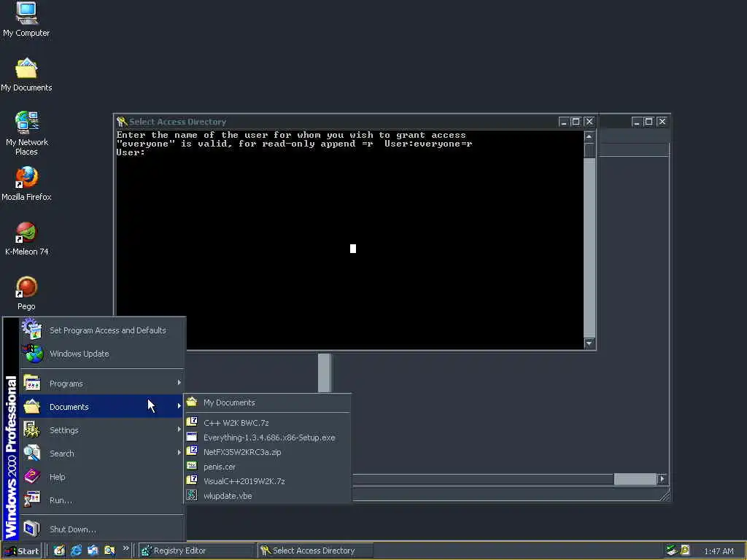Image resolution: width=747 pixels, height=560 pixels.
Task: Click the keys icon in console title bar
Action: pyautogui.click(x=122, y=122)
